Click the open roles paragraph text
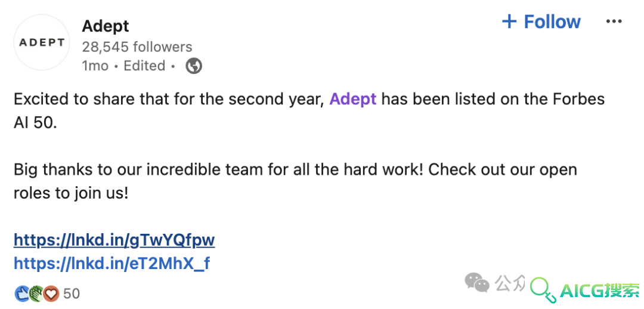The image size is (644, 309). [x=295, y=181]
